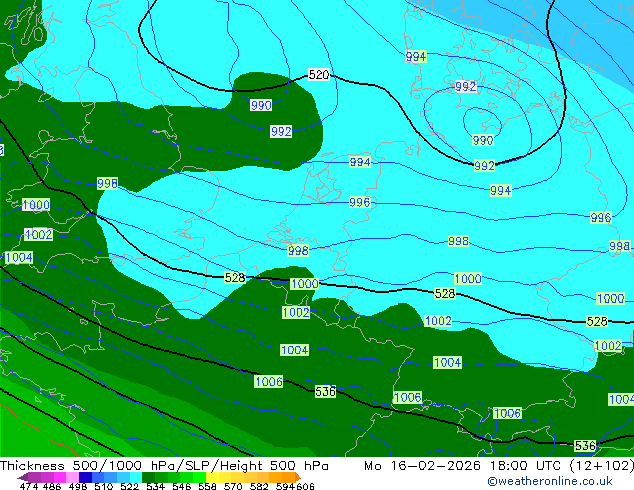634x490 pixels.
Task: Click the 570 legend value
Action: point(233,486)
